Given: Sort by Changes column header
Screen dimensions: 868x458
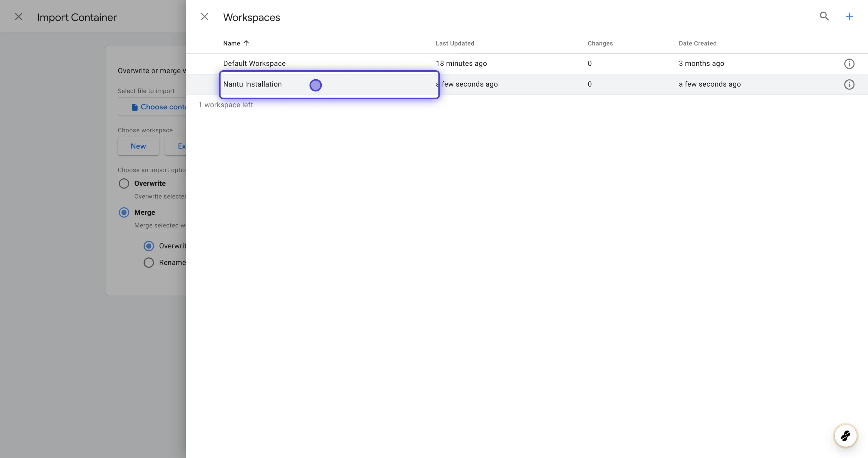Looking at the screenshot, I should (600, 43).
